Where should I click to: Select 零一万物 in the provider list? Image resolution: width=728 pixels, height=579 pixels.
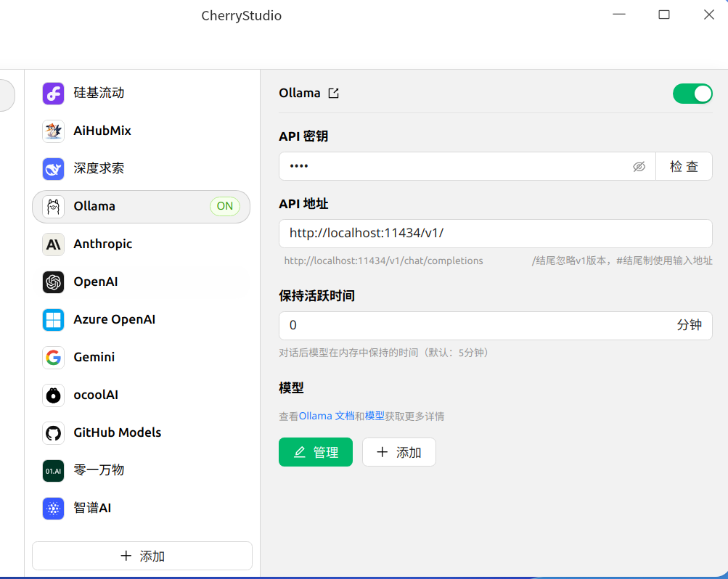(141, 470)
